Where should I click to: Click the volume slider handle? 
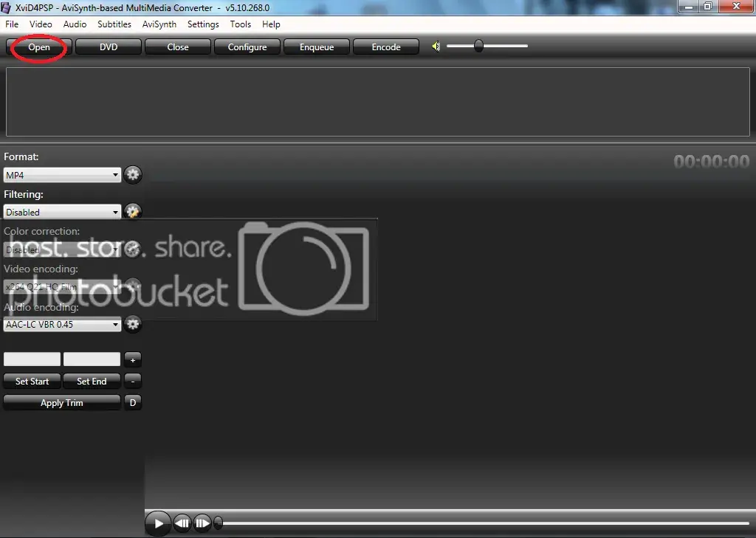(x=478, y=46)
